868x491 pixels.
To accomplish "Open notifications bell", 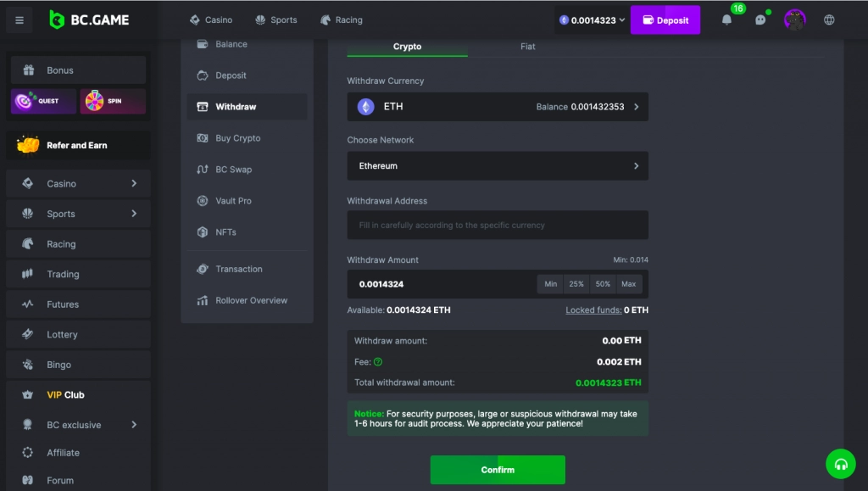I will (x=726, y=20).
